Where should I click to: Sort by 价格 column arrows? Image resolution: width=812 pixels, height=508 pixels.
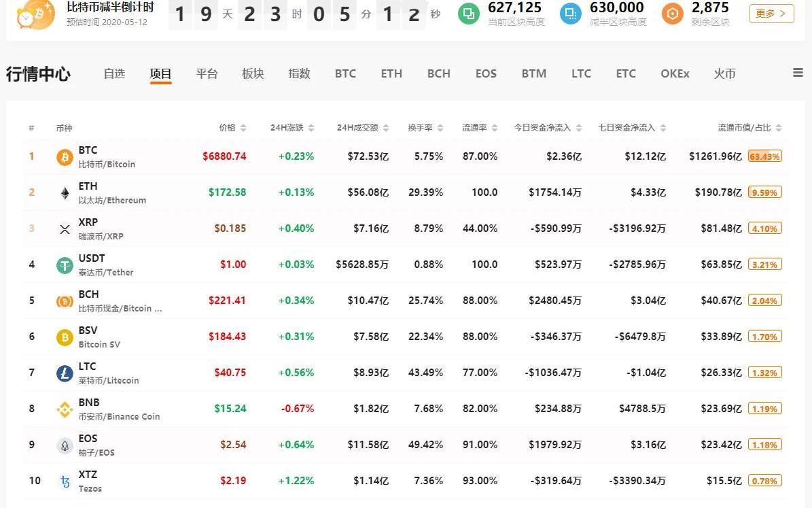click(x=243, y=128)
